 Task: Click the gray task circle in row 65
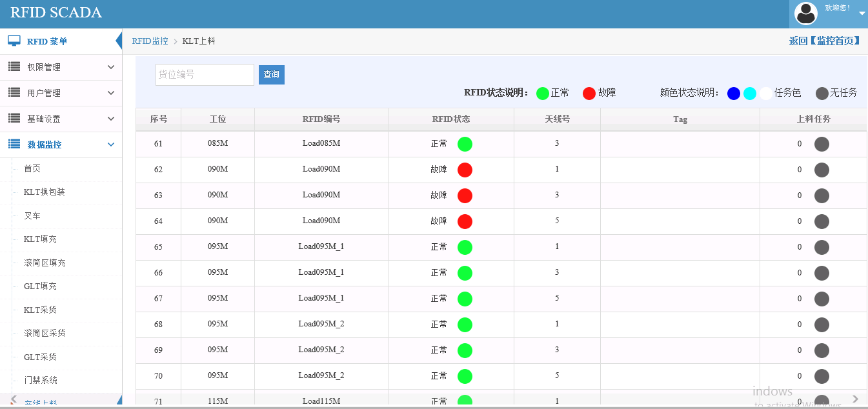[822, 247]
